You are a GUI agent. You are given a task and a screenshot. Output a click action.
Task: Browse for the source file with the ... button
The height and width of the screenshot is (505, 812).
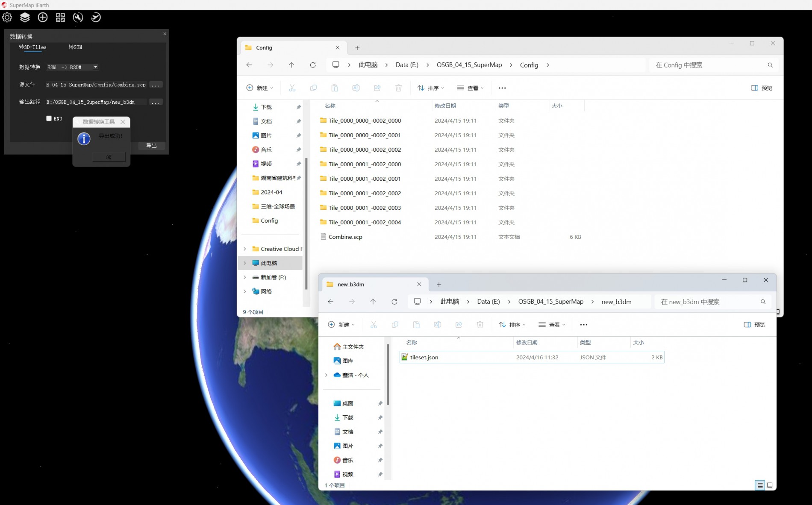pyautogui.click(x=156, y=85)
